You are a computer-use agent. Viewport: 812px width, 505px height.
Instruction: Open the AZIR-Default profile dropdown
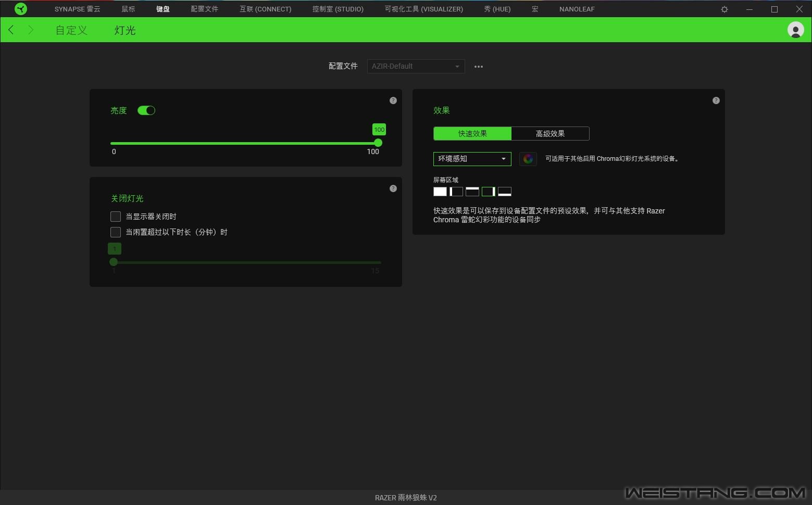coord(416,66)
